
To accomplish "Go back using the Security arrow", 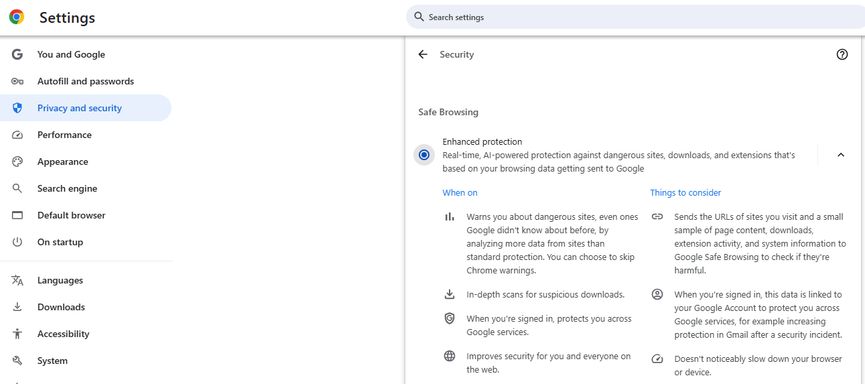I will (x=423, y=55).
